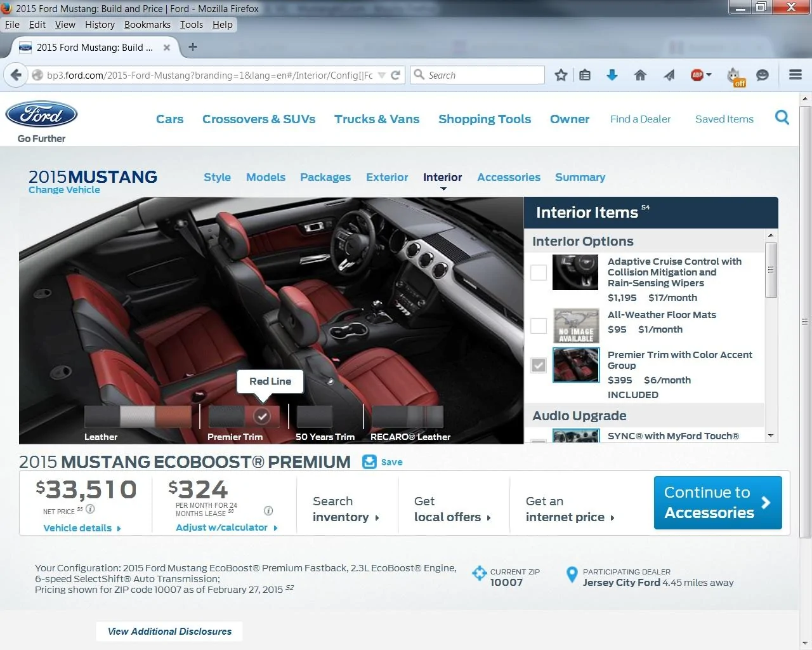
Task: Go to the Firefox home page icon
Action: pyautogui.click(x=640, y=75)
